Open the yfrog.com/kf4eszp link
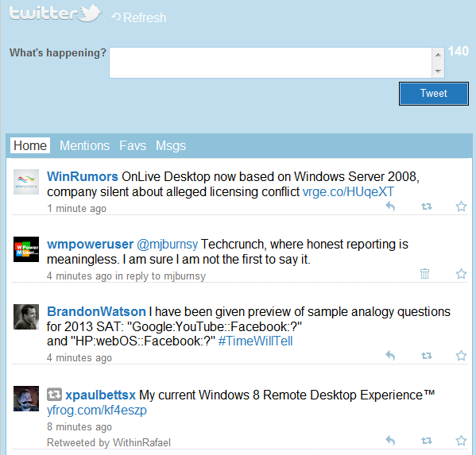This screenshot has height=455, width=476. coord(97,410)
